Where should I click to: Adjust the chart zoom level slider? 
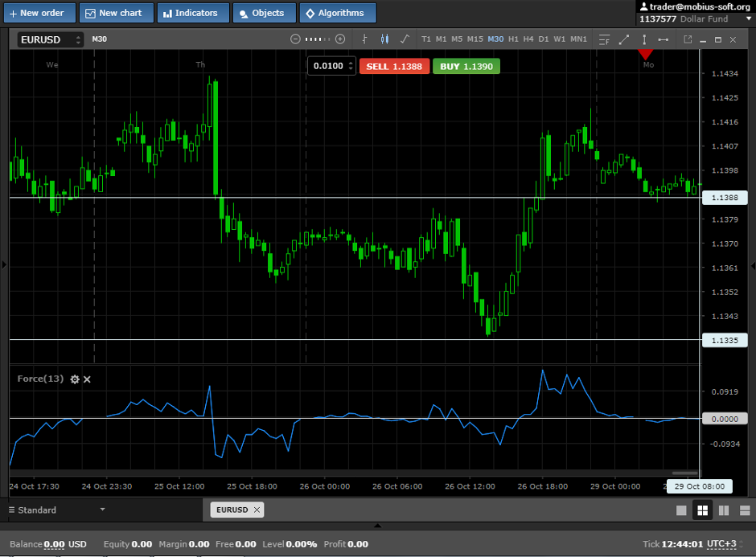318,39
